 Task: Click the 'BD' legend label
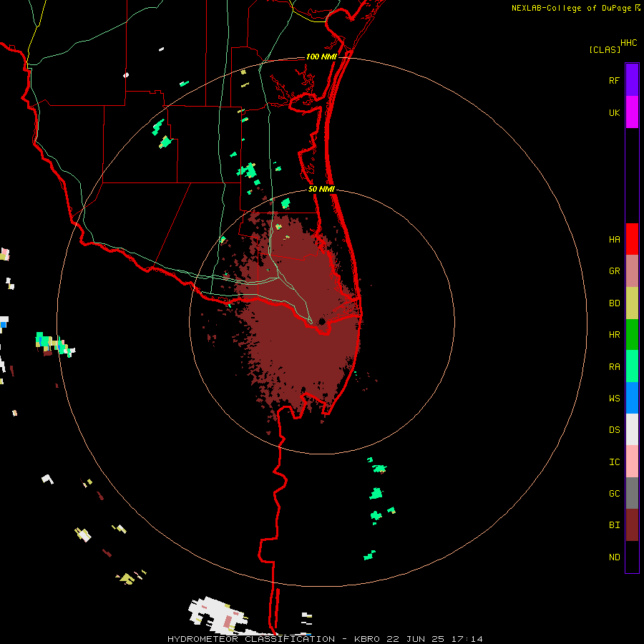[615, 303]
